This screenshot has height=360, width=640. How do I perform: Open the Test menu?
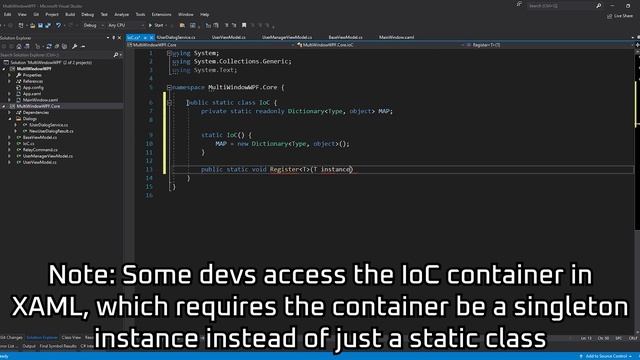coord(104,14)
